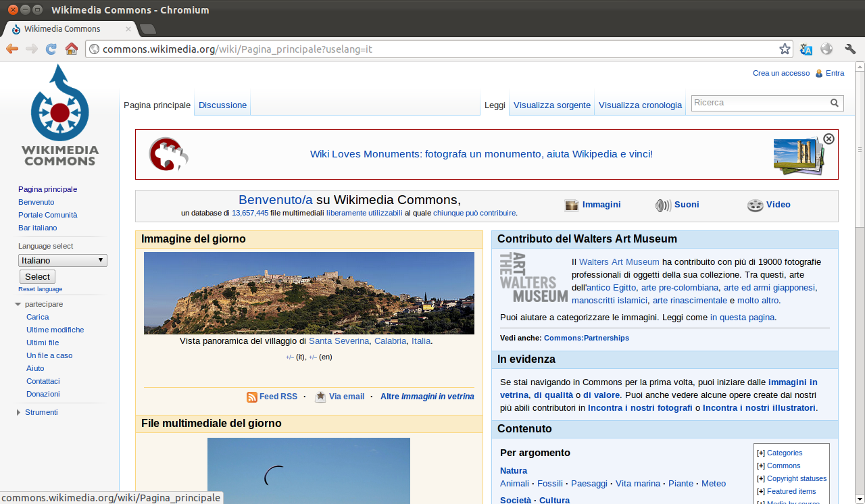Click the scrollbar down arrow
Image resolution: width=865 pixels, height=504 pixels.
pos(860,499)
